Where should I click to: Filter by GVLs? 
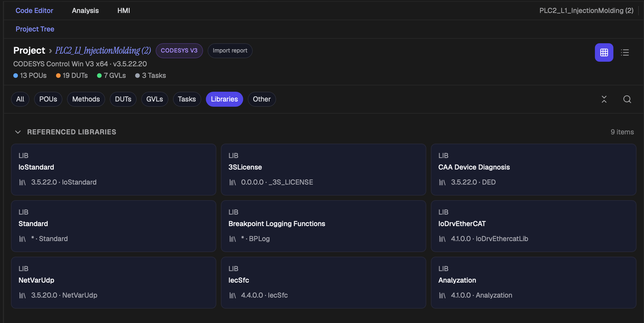(155, 99)
